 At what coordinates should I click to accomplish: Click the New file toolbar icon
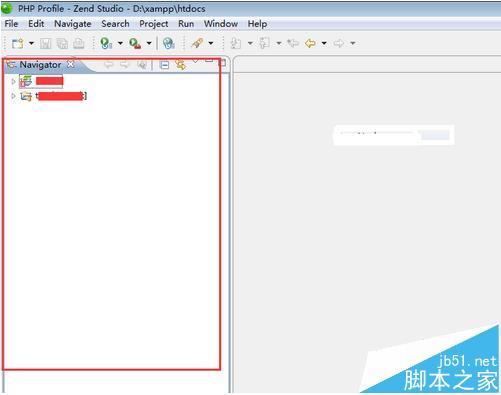click(17, 43)
